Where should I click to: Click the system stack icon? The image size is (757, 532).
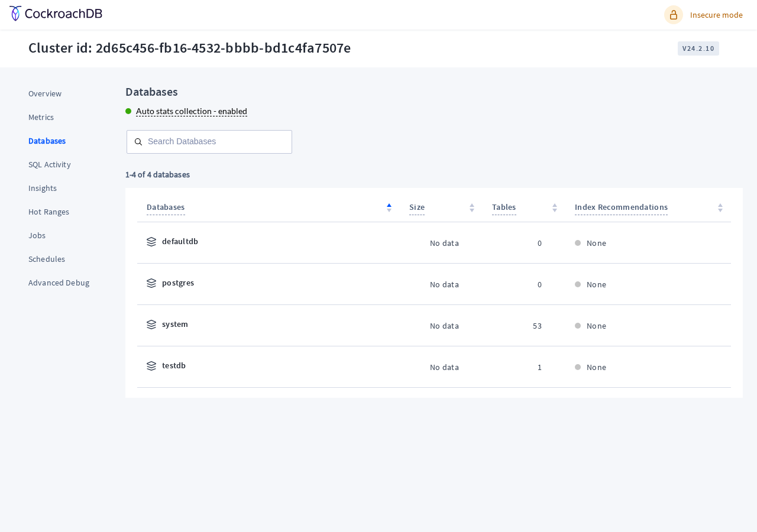151,325
